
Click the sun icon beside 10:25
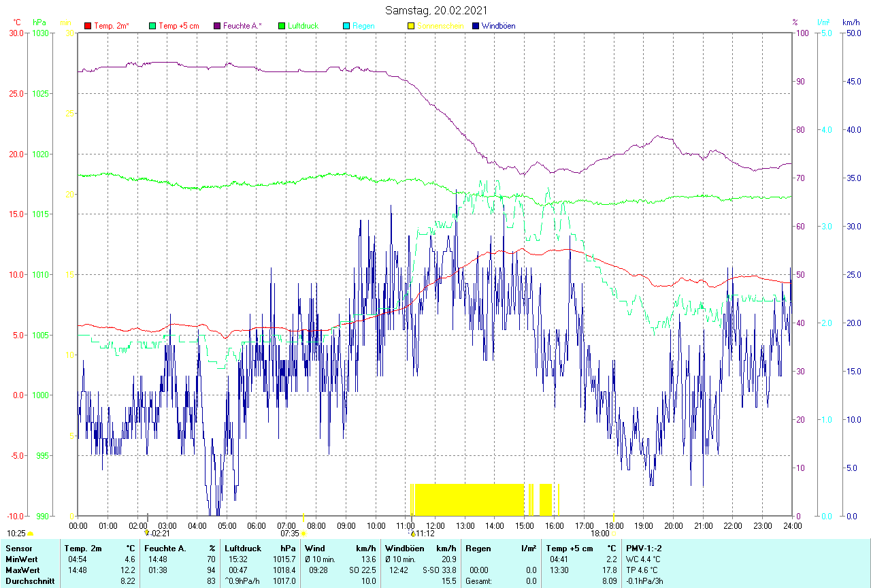click(30, 534)
